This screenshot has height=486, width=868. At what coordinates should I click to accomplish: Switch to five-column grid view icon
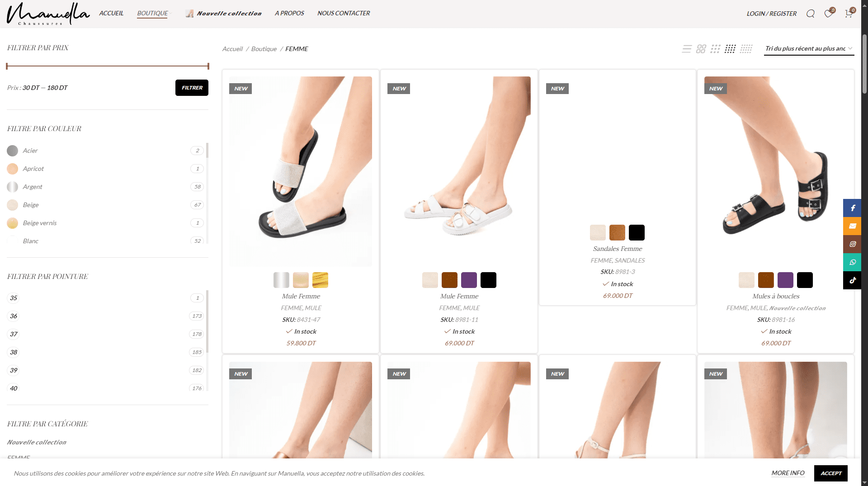[x=746, y=49]
